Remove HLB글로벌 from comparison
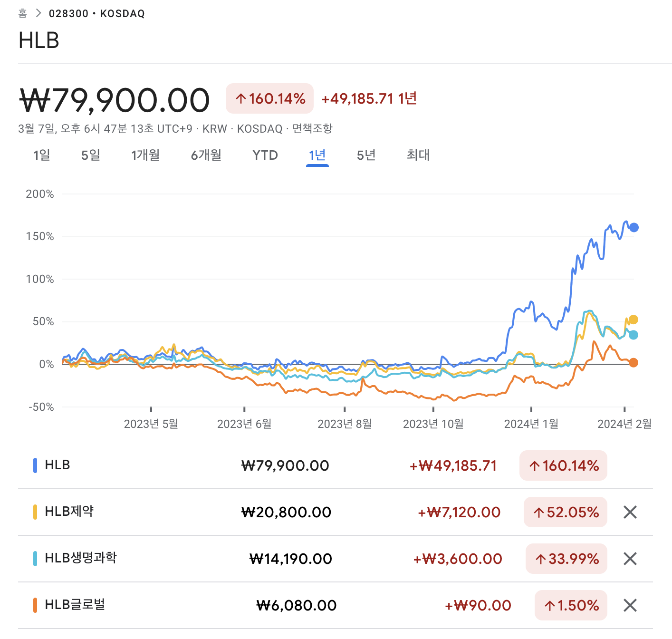This screenshot has height=639, width=672. point(630,605)
